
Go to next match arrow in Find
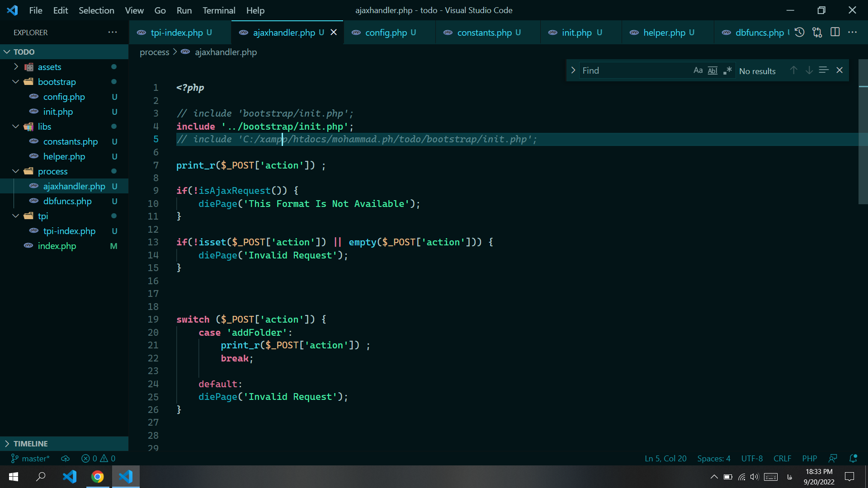809,70
